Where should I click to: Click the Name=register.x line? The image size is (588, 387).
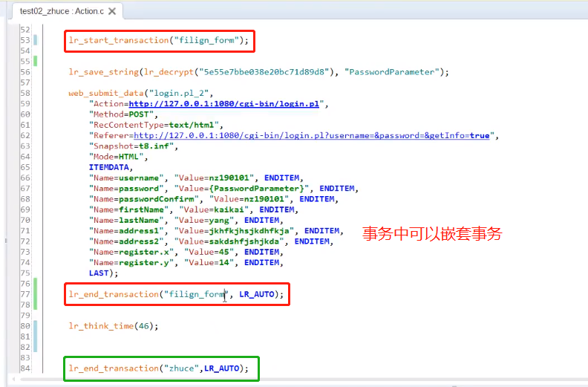(186, 252)
